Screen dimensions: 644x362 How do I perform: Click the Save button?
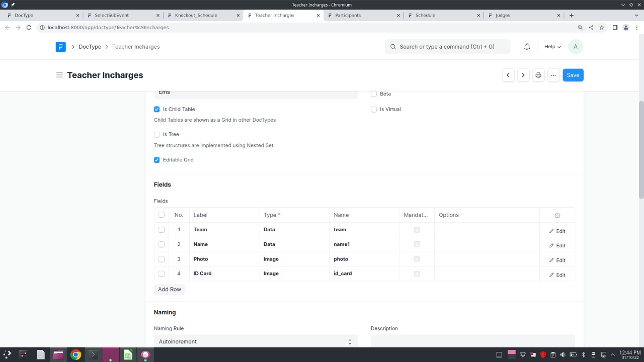[x=573, y=75]
